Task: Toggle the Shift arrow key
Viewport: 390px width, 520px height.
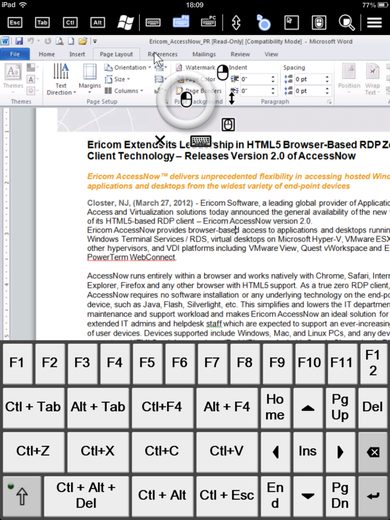Action: (x=22, y=495)
